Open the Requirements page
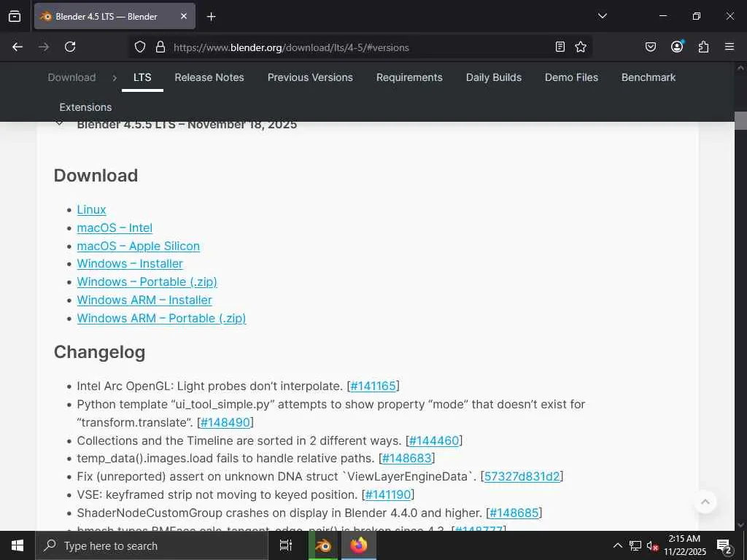 409,77
